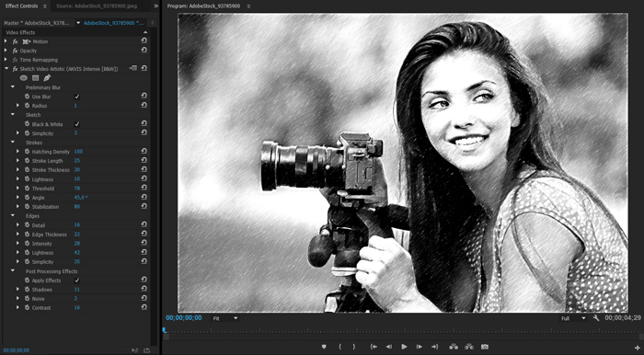Play the program sequence
Viewport: 644px width, 355px height.
pyautogui.click(x=404, y=347)
